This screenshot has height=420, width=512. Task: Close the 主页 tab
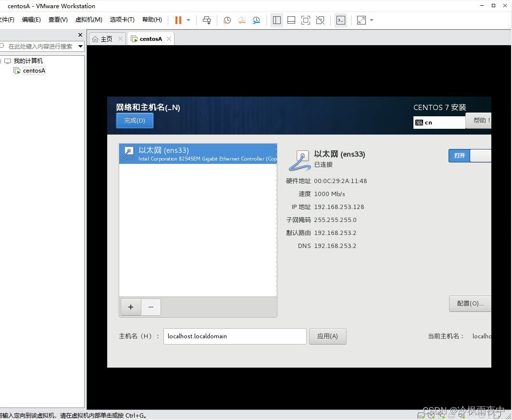pos(120,39)
